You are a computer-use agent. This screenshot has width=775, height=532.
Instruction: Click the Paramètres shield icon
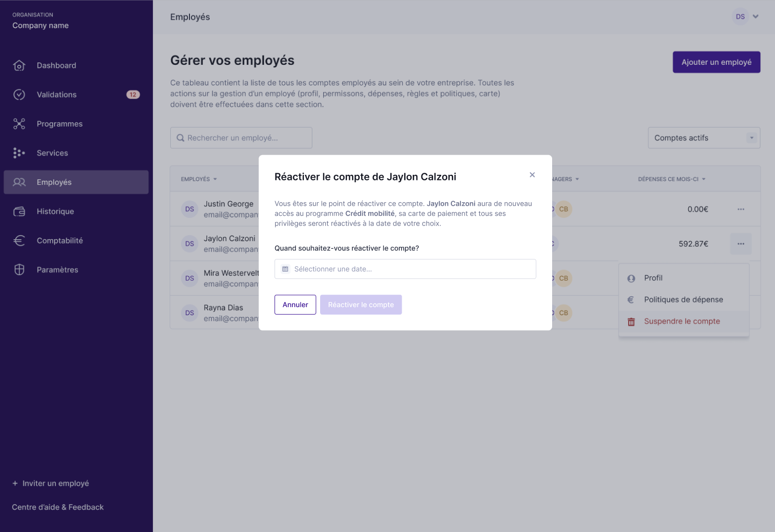19,270
